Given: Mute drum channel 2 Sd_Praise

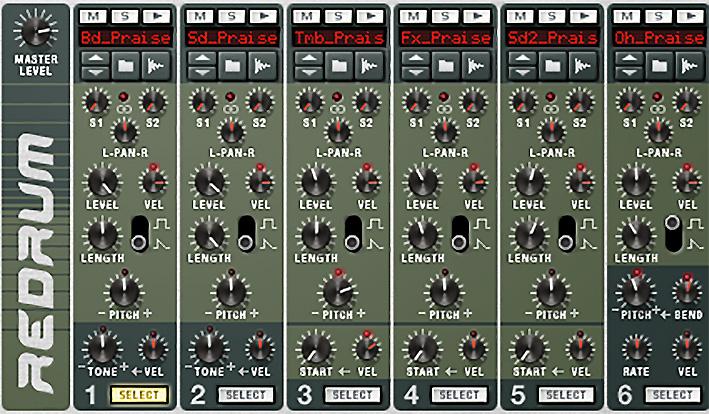Looking at the screenshot, I should [200, 16].
